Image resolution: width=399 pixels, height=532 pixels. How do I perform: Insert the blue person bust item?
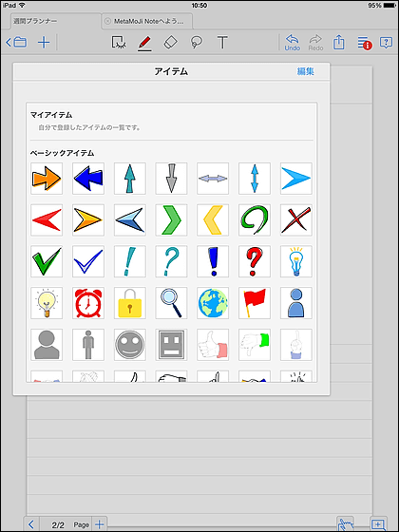pos(296,303)
